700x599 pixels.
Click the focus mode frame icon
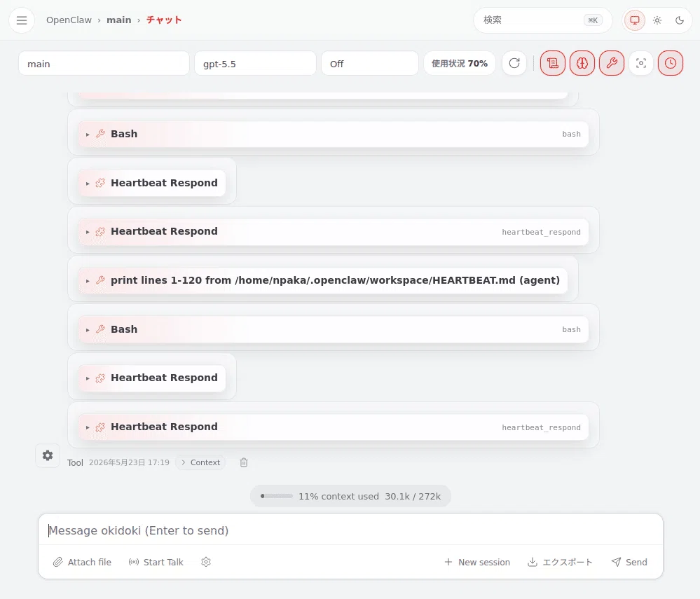tap(641, 63)
